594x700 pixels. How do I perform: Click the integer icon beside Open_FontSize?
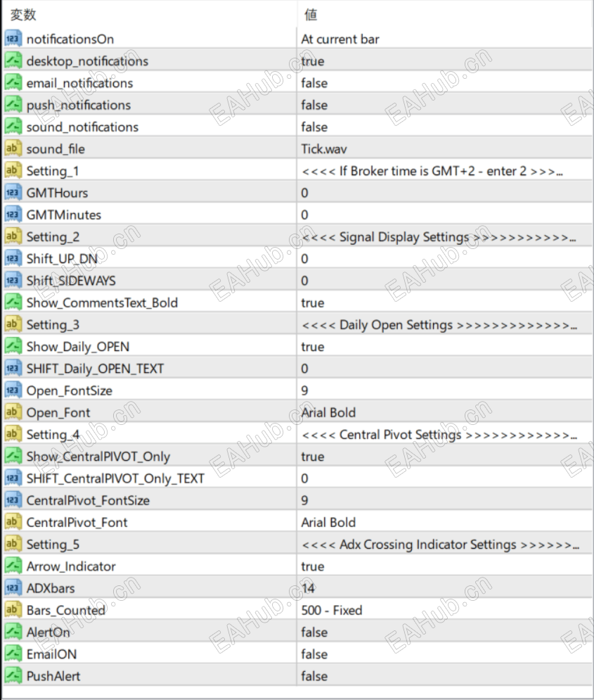pos(13,390)
